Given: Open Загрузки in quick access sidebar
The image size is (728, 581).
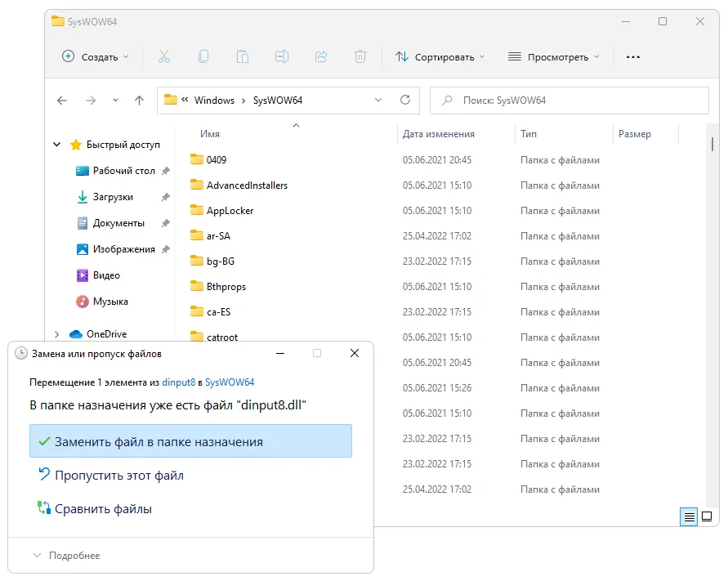Looking at the screenshot, I should coord(113,197).
